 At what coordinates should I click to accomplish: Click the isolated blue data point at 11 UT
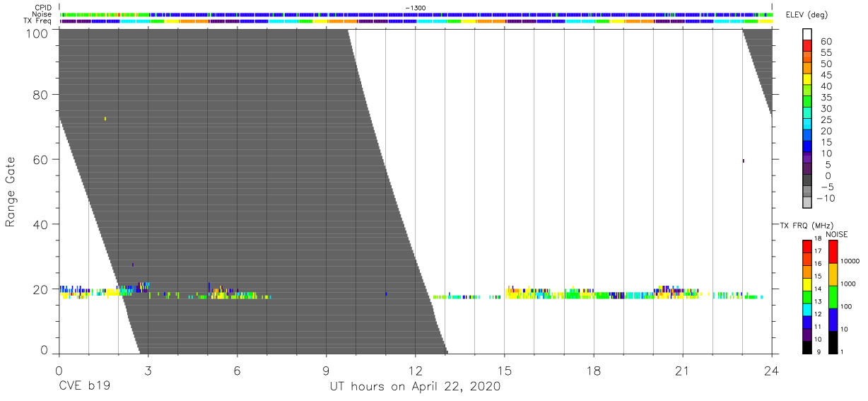point(386,294)
